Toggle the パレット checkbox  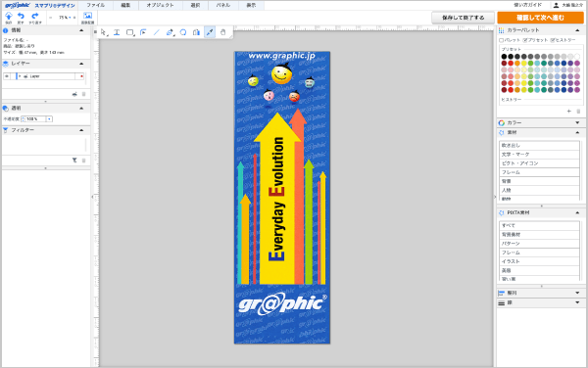click(x=502, y=40)
